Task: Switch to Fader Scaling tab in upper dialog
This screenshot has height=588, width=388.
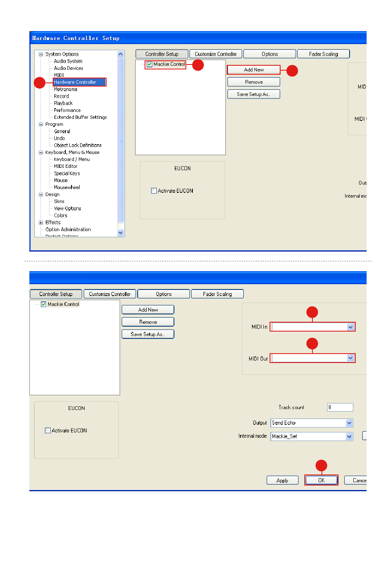Action: pos(323,54)
